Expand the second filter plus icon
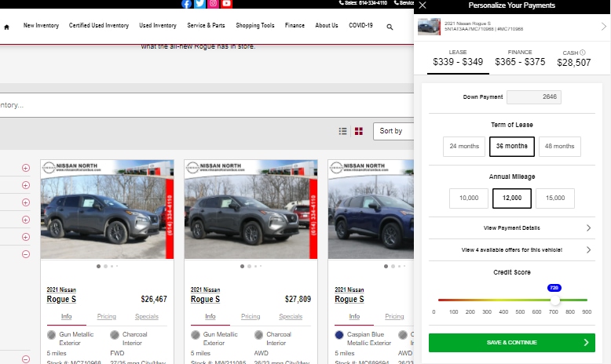The height and width of the screenshot is (364, 611). tap(26, 185)
